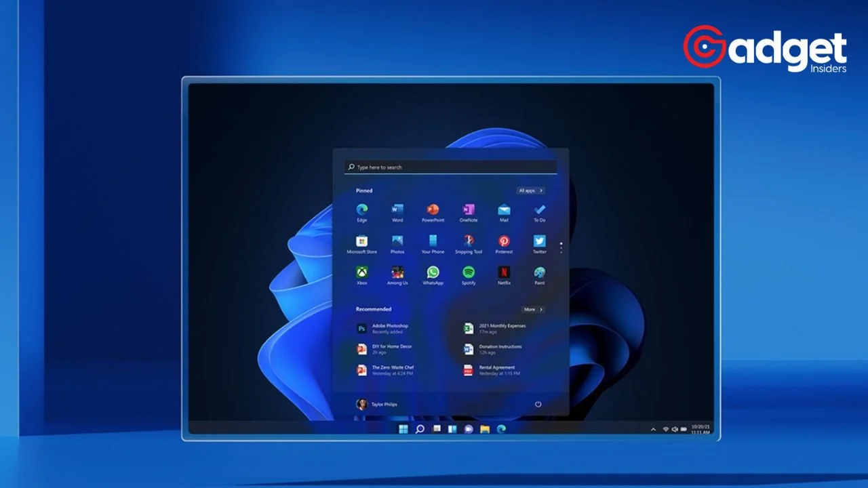The width and height of the screenshot is (868, 488).
Task: Open the Paint app
Action: coord(539,276)
